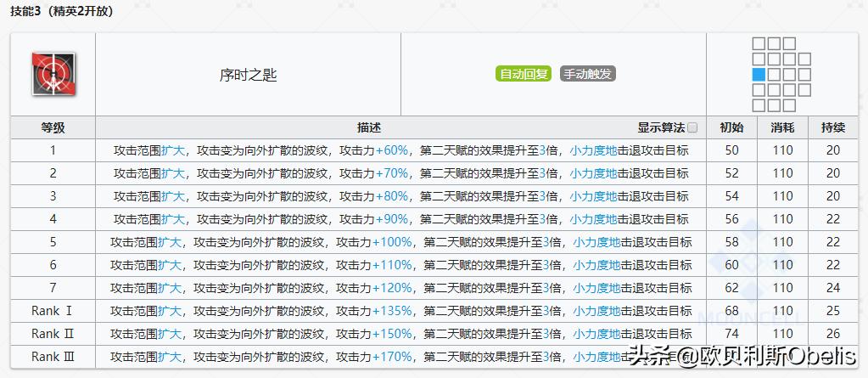Select the initial SP value 52
Screen dimensions: 868x378
tap(732, 173)
